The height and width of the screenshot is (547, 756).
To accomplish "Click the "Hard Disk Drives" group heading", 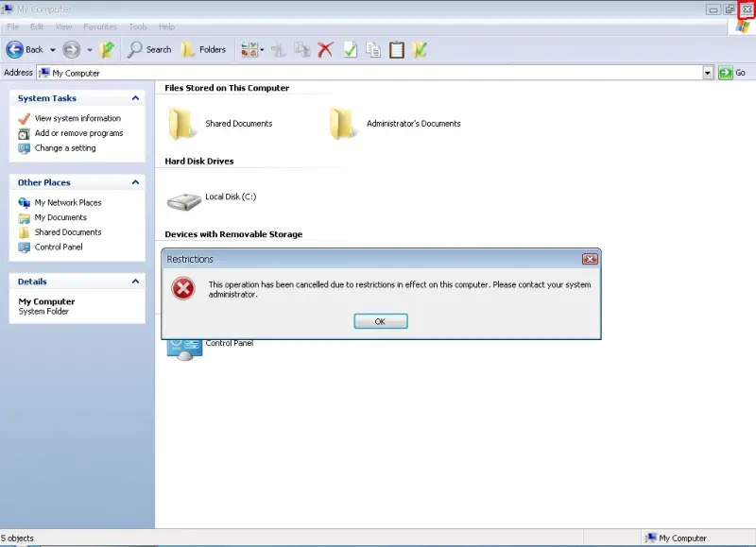I will tap(199, 161).
